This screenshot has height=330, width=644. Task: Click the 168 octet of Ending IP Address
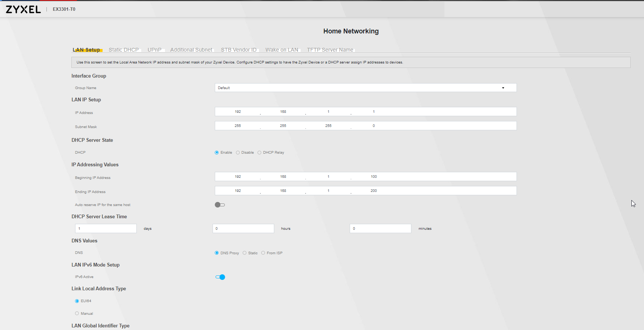tap(283, 191)
